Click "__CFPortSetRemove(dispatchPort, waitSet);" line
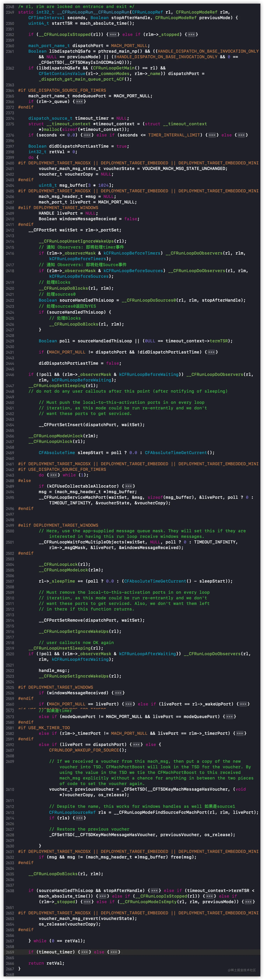This screenshot has width=264, height=980. 91,621
